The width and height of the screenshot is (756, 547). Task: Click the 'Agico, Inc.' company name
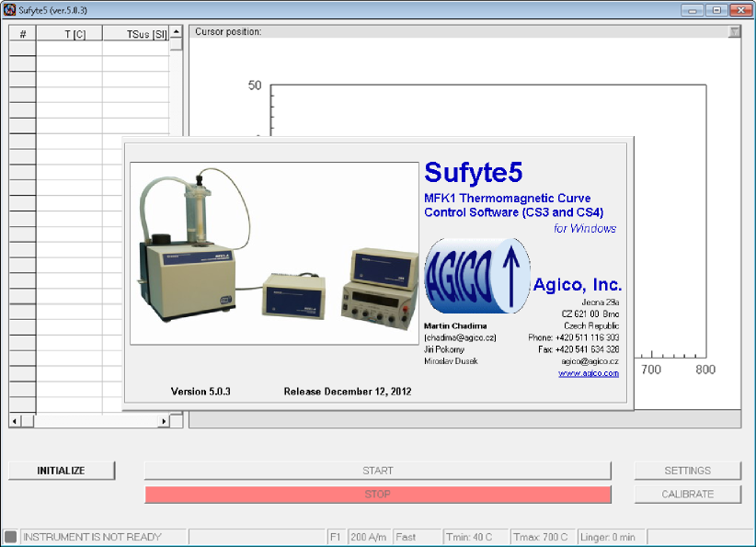[x=578, y=284]
